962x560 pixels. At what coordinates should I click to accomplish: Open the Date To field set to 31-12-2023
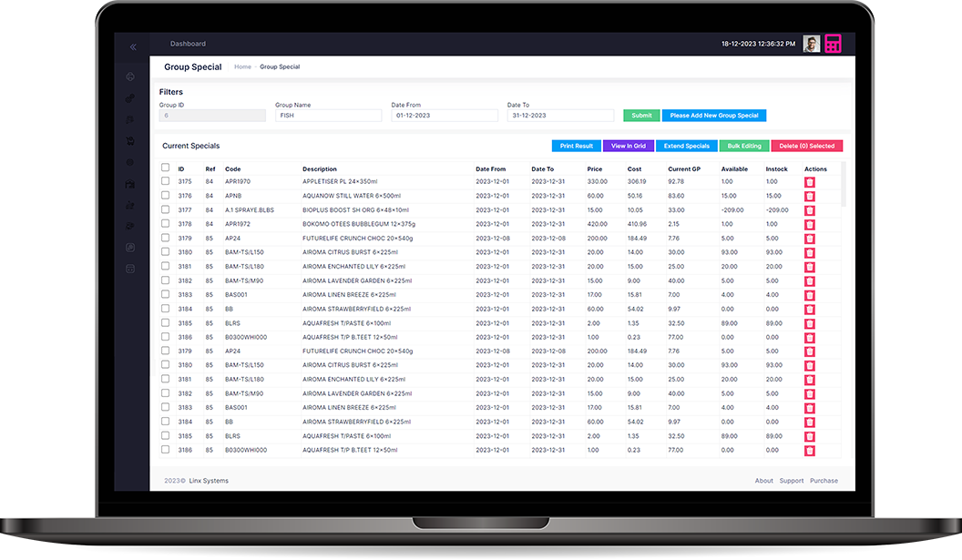[560, 116]
